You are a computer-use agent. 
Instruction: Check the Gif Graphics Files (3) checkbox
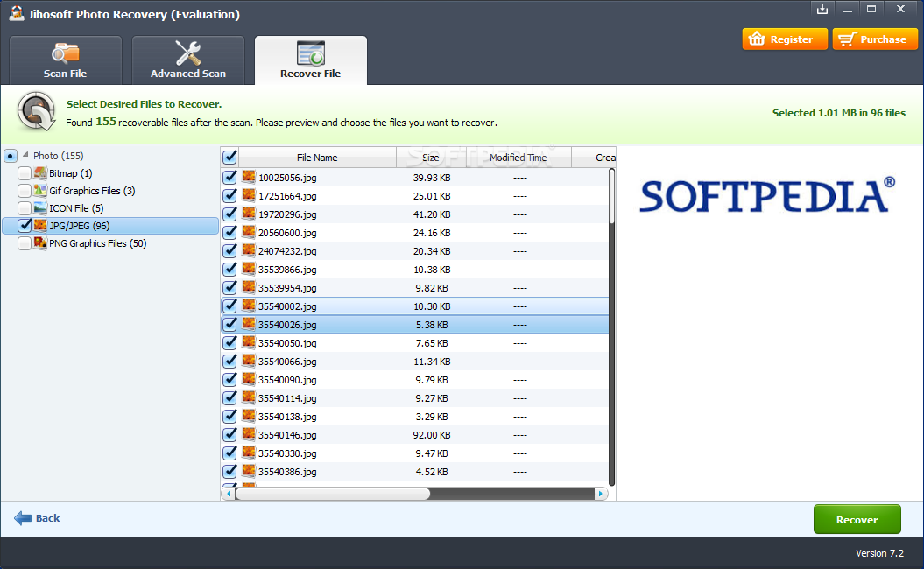pyautogui.click(x=25, y=191)
